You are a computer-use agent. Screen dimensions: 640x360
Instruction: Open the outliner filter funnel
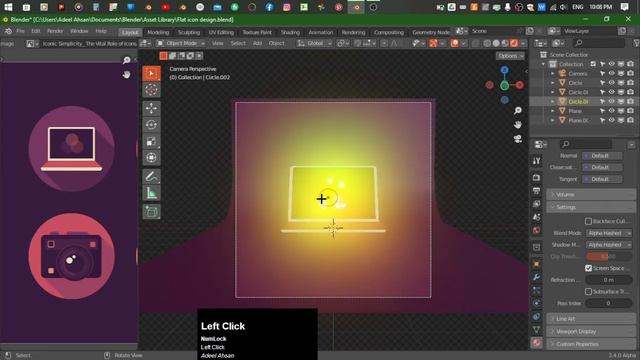point(636,43)
